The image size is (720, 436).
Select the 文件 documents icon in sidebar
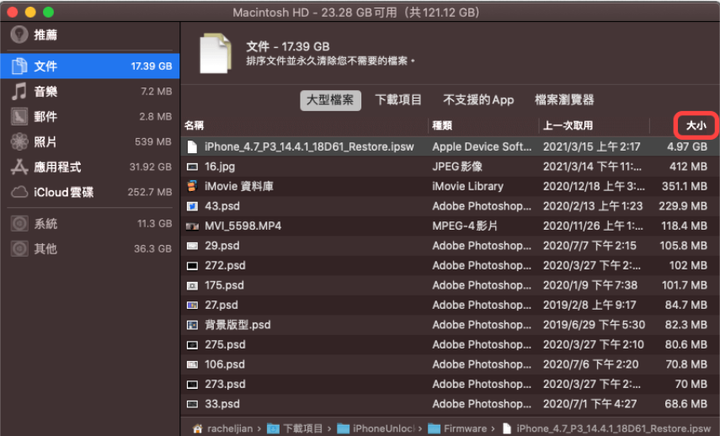coord(19,66)
